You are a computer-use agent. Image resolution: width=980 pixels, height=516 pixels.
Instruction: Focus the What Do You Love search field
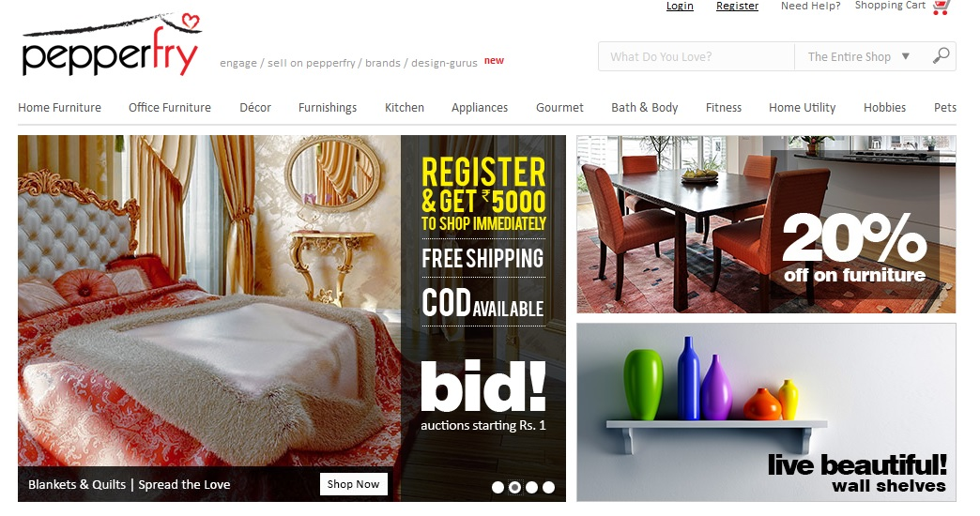pos(697,57)
